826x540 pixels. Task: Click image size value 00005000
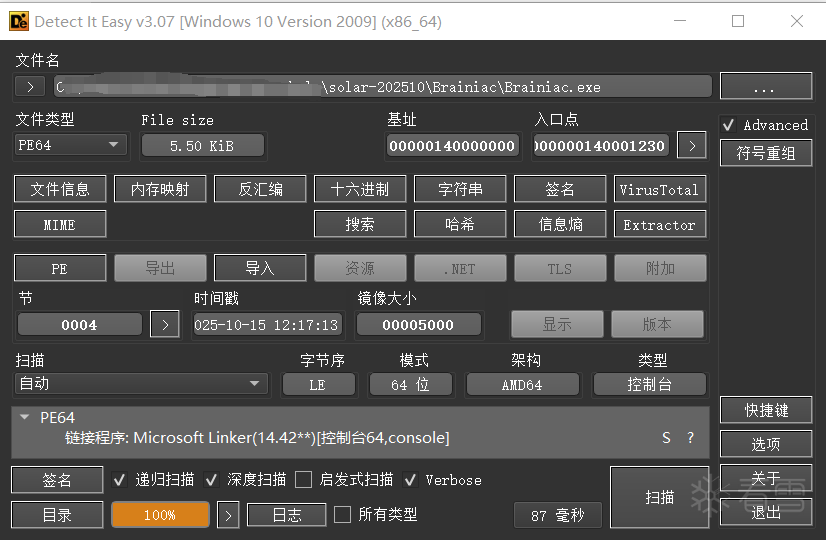pyautogui.click(x=418, y=325)
